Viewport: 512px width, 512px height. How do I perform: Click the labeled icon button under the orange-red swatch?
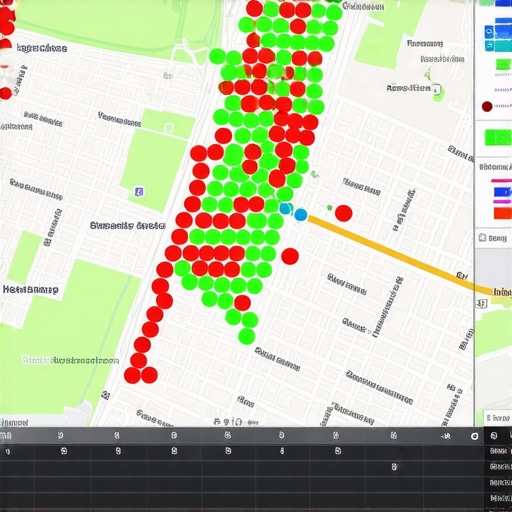[493, 238]
